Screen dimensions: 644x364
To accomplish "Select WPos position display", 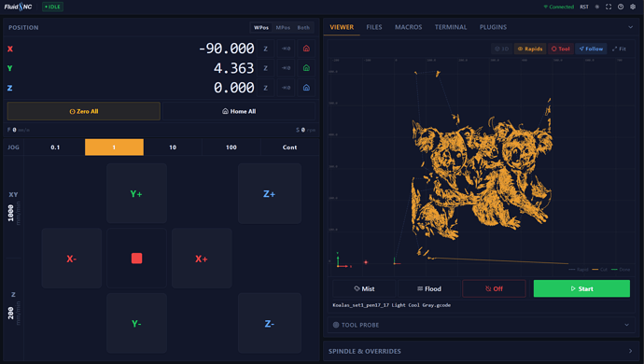I will [261, 27].
